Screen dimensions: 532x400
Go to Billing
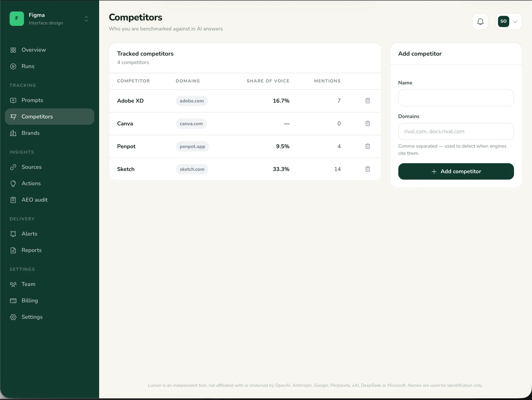coord(49,300)
